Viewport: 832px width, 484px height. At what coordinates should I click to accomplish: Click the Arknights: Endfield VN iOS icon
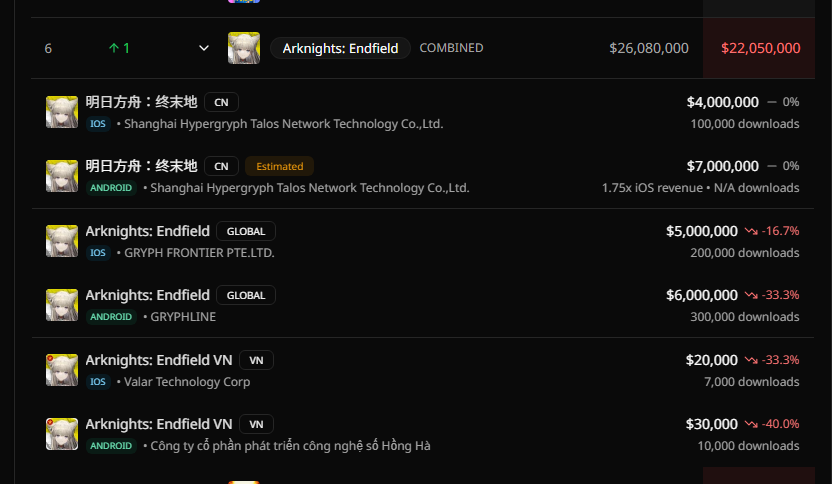click(62, 370)
